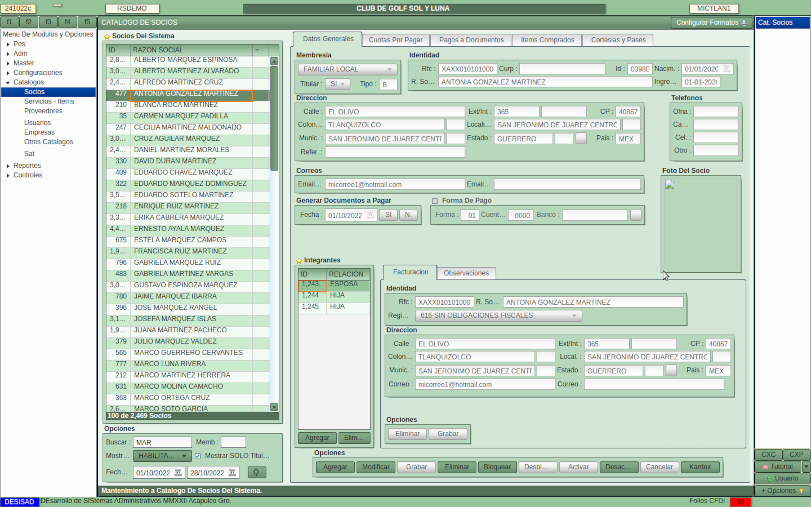Open the calendar picker for Nacim. date
The width and height of the screenshot is (811, 507).
pyautogui.click(x=728, y=69)
